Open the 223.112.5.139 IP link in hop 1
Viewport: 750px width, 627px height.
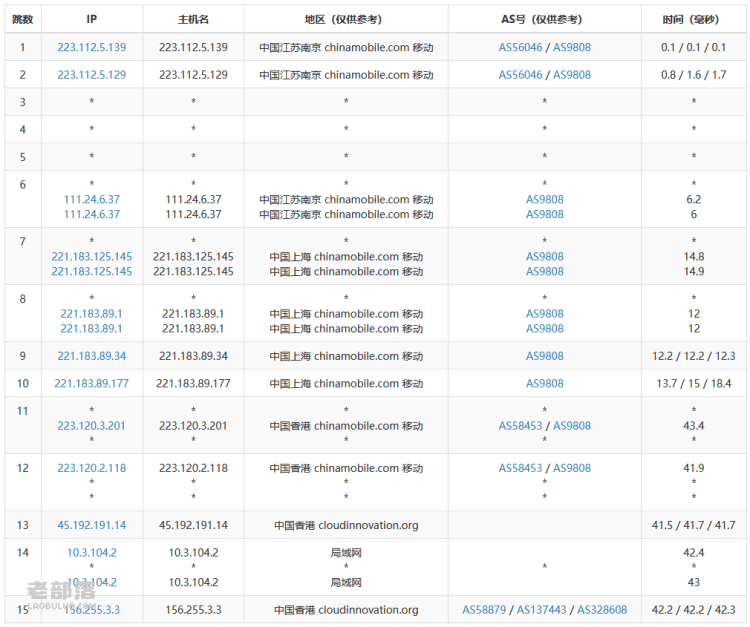tap(92, 47)
